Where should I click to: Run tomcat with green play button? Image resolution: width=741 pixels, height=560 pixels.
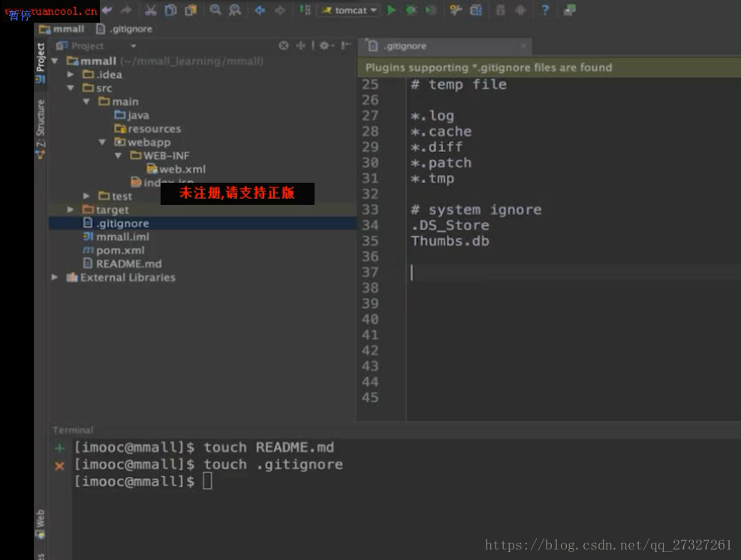click(x=391, y=10)
